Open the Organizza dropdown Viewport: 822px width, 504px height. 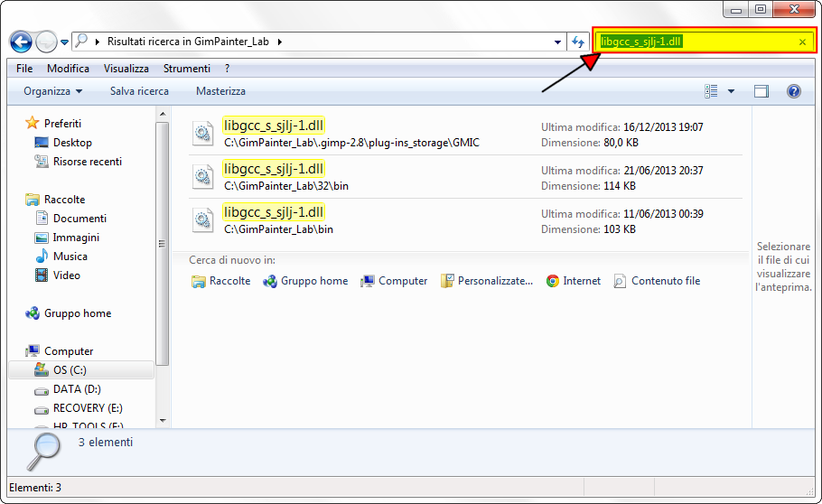(52, 91)
